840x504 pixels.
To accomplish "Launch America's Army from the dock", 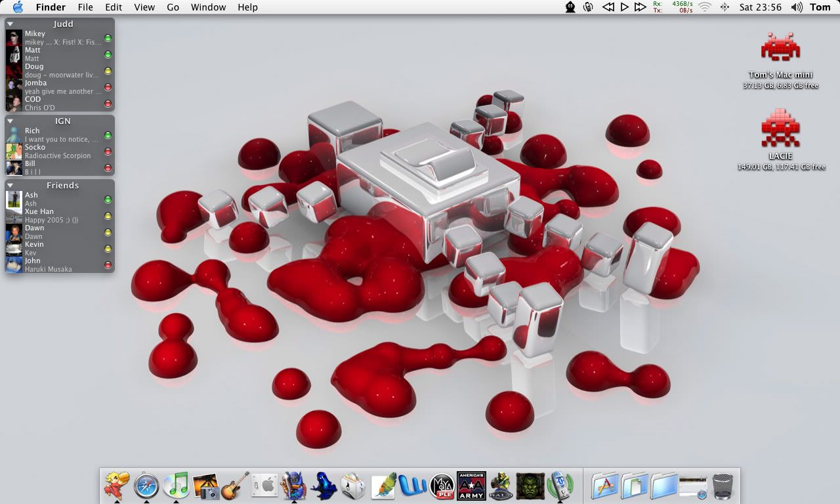I will tap(471, 486).
